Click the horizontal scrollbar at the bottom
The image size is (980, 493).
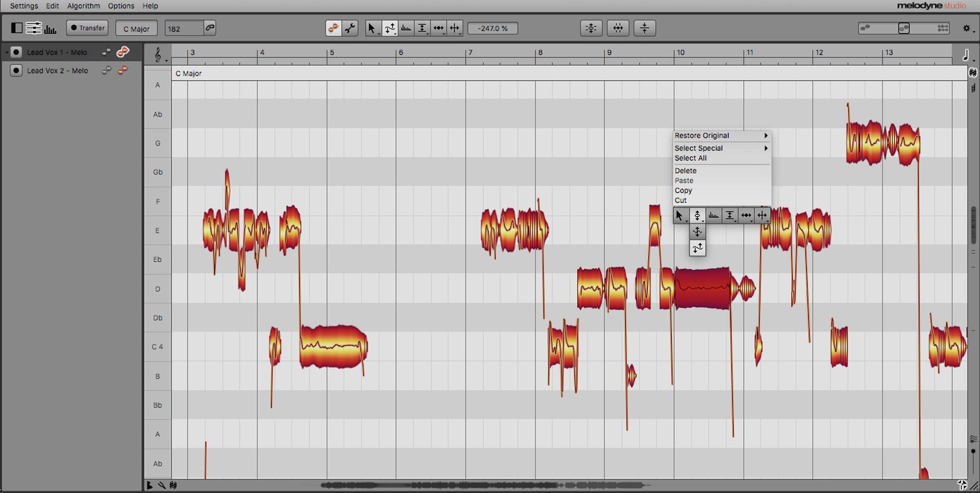point(485,485)
